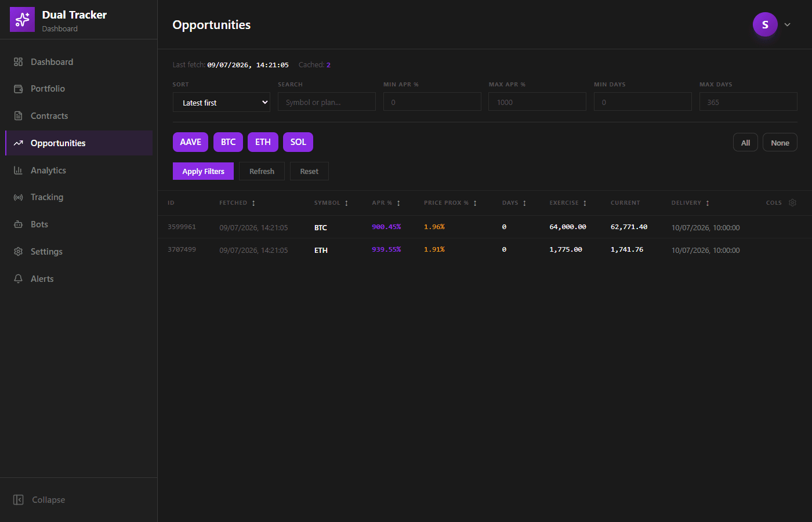Click APR value 939.55%

[x=386, y=249]
